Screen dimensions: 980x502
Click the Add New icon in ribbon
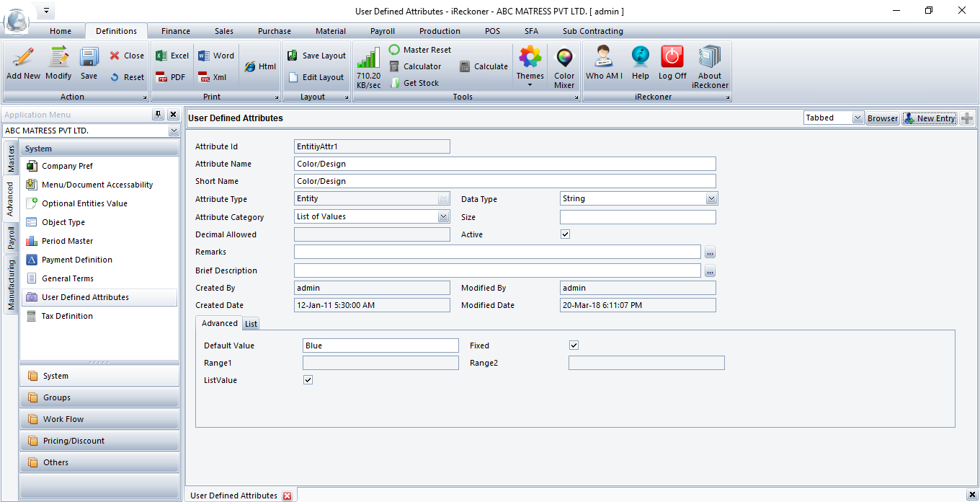tap(23, 63)
